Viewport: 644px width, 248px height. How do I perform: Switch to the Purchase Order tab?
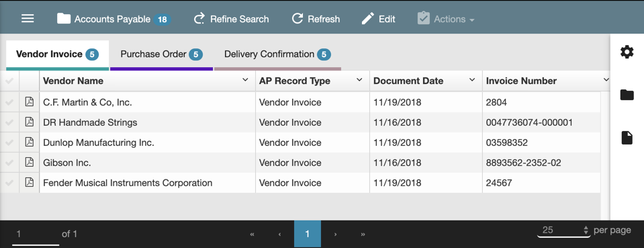pyautogui.click(x=161, y=54)
